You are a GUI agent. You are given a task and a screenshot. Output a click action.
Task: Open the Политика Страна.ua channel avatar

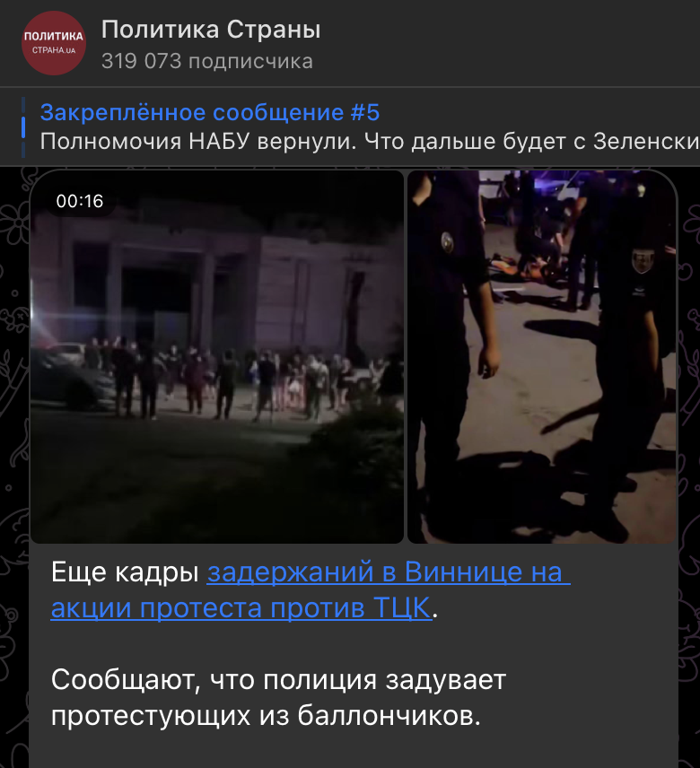pos(54,43)
